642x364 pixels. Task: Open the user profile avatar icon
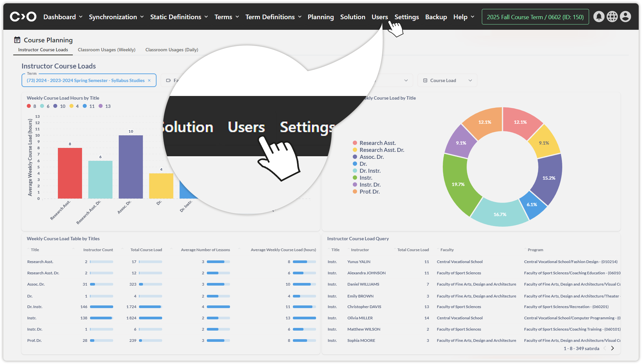[x=625, y=17]
